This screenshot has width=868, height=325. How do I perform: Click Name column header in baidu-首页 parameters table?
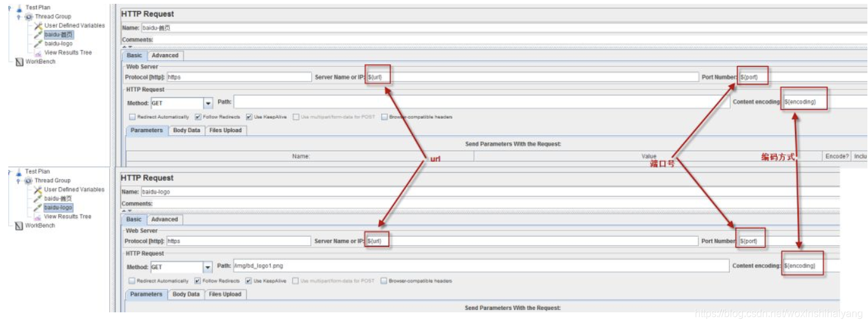coord(300,156)
